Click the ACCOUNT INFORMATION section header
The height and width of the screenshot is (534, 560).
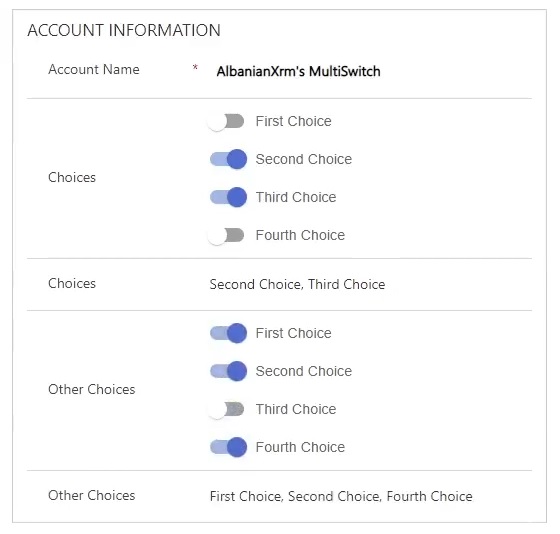coord(124,30)
